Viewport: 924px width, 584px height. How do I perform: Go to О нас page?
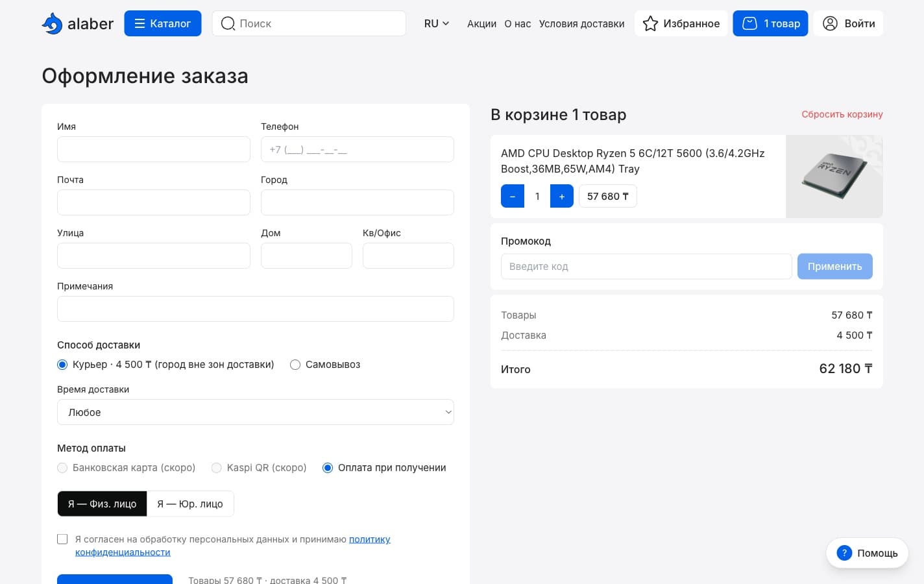click(x=518, y=24)
